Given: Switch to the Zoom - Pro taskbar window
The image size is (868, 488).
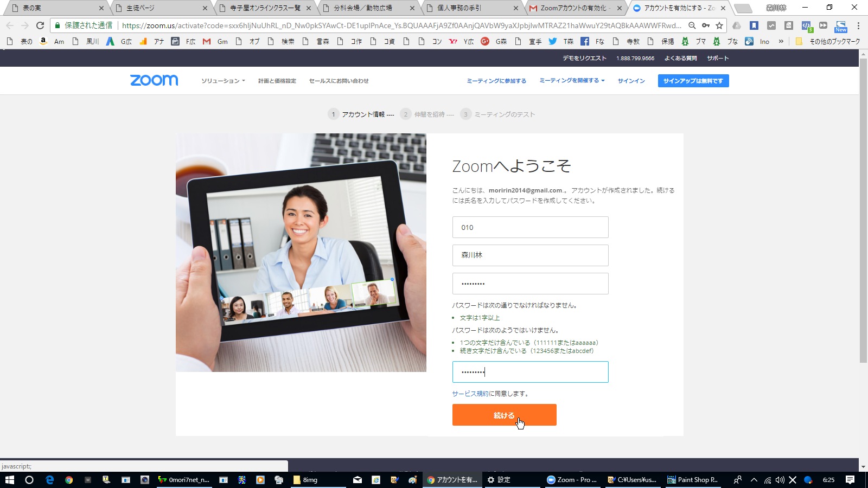Looking at the screenshot, I should click(572, 480).
